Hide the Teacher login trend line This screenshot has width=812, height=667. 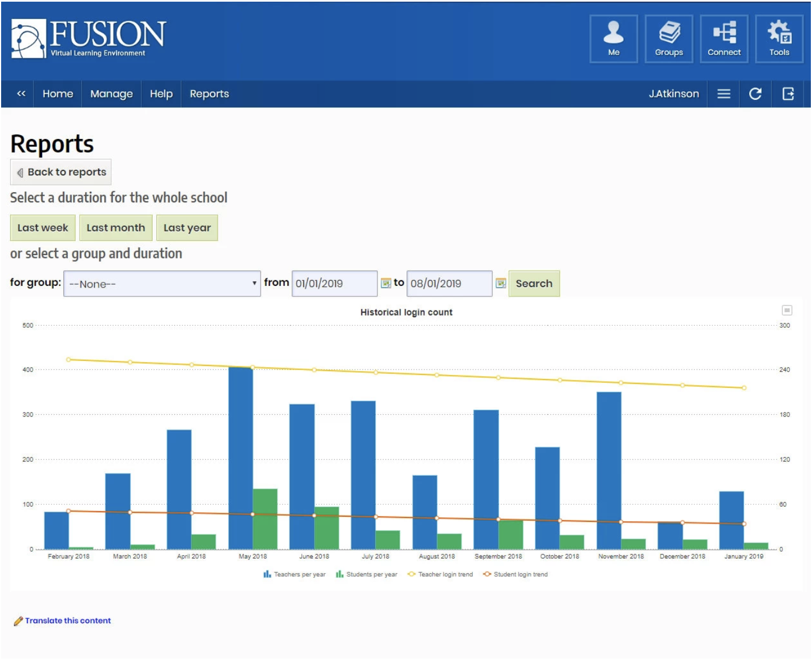coord(440,575)
